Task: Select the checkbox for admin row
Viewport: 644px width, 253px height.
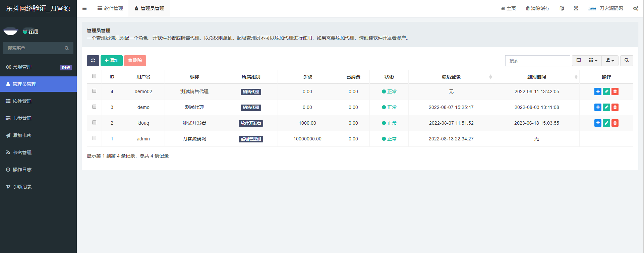Action: [x=94, y=138]
